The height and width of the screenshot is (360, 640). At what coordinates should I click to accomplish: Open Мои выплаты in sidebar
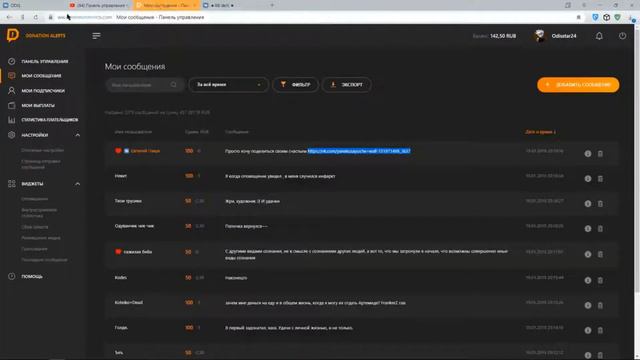pyautogui.click(x=38, y=105)
